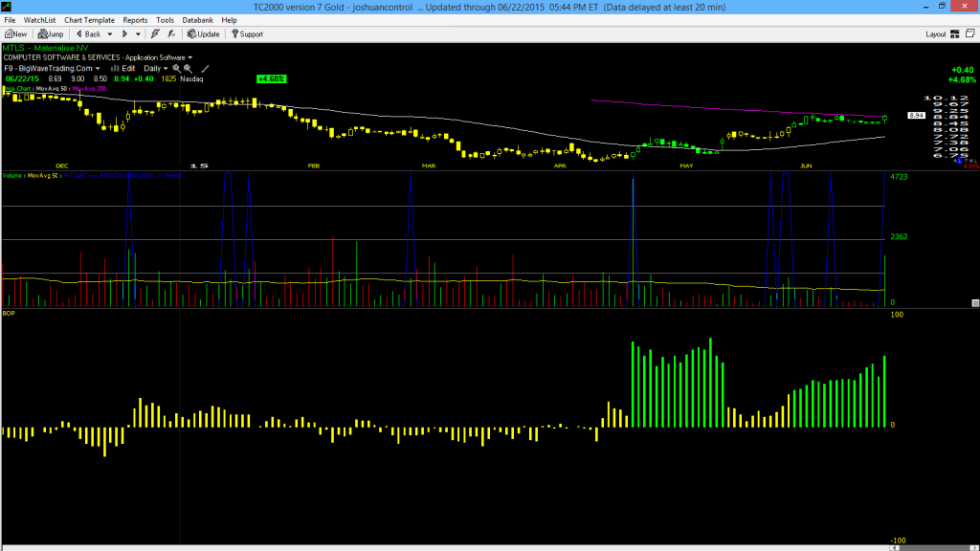Minimize the TC2000 window
This screenshot has height=551, width=980.
pyautogui.click(x=925, y=7)
